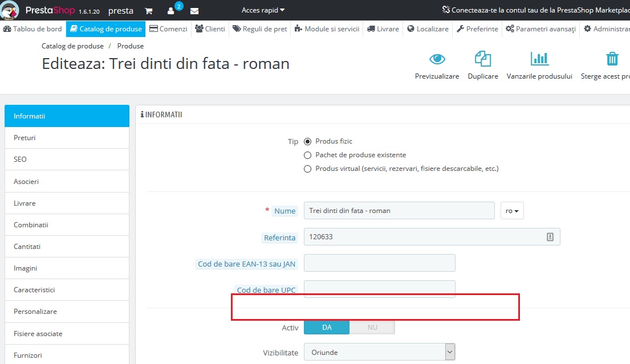Viewport: 630px width, 364px height.
Task: Select the Cantitati sidebar tab
Action: point(67,247)
